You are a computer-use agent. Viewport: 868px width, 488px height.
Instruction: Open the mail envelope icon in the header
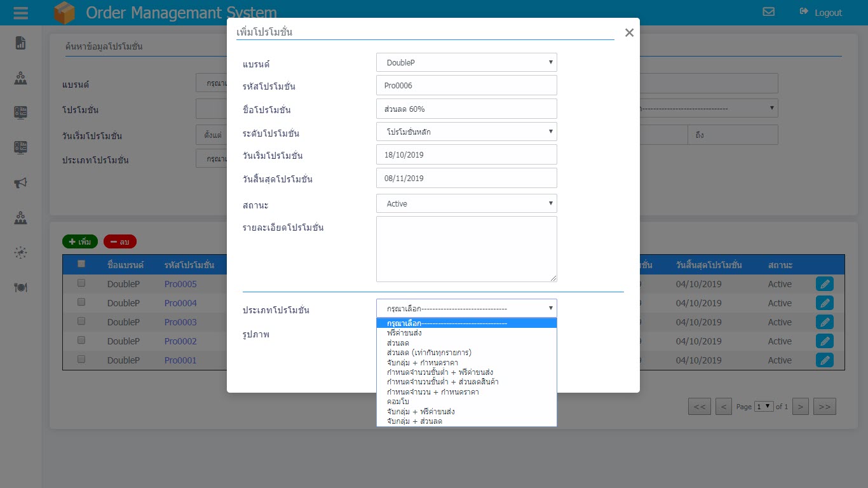click(x=769, y=12)
